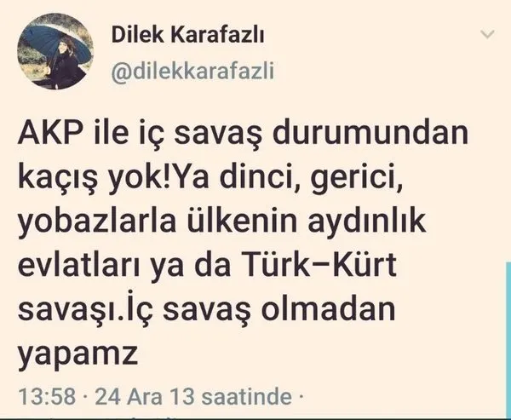Click the 13:58 tweet time

pos(47,396)
